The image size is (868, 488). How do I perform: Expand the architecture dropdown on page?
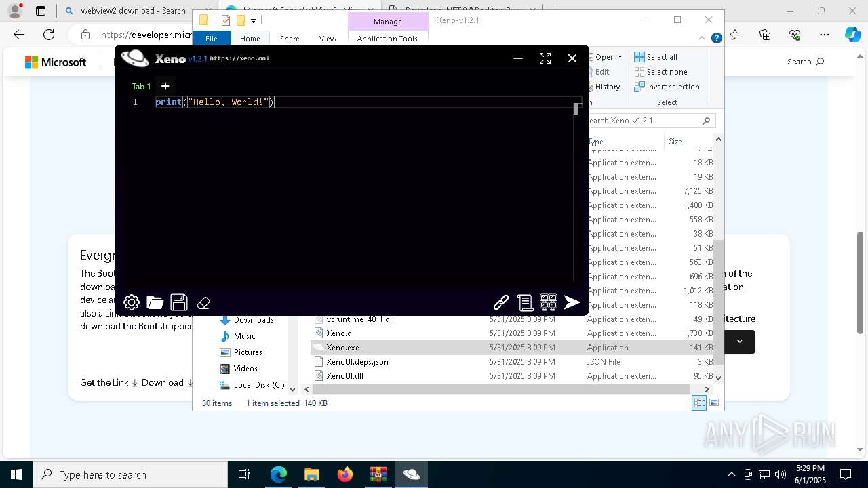740,342
